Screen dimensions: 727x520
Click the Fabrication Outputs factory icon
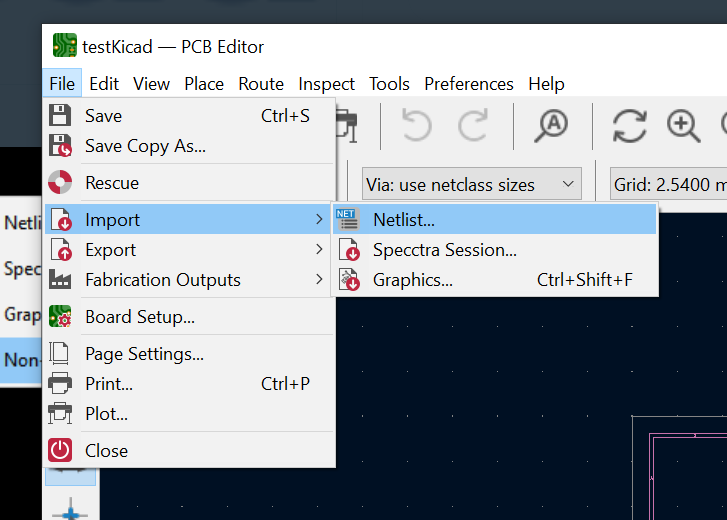(x=60, y=279)
